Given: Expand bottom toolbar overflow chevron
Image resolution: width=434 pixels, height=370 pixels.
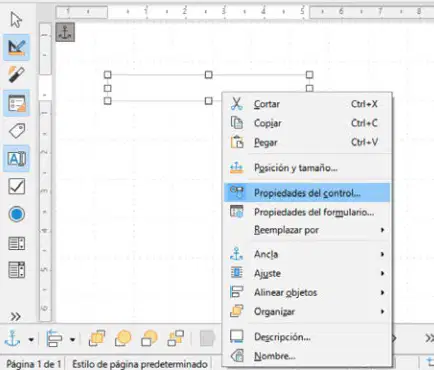Looking at the screenshot, I should [429, 338].
